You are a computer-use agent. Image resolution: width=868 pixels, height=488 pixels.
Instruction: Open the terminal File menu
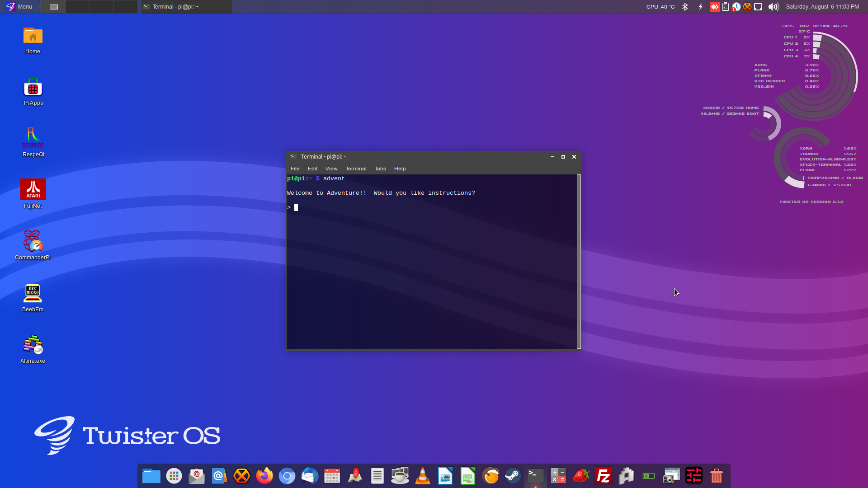point(295,169)
